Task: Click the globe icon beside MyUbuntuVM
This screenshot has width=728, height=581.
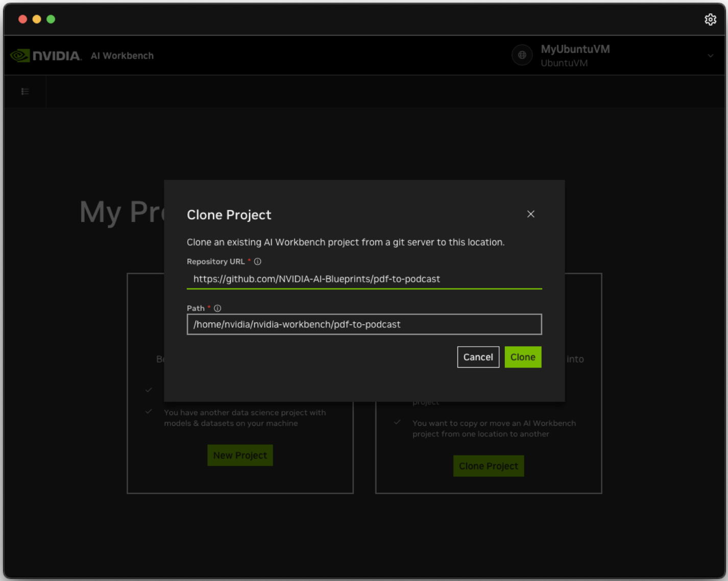Action: tap(522, 55)
